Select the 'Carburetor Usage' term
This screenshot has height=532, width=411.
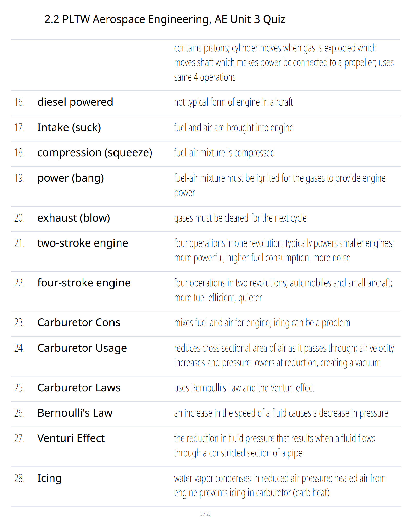pyautogui.click(x=82, y=348)
